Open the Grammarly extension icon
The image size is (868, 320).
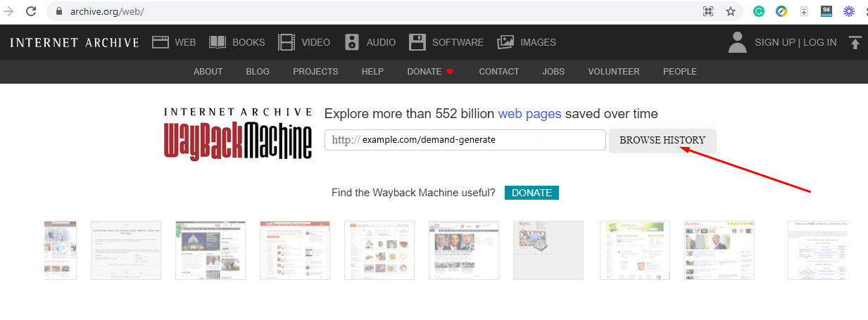coord(759,11)
